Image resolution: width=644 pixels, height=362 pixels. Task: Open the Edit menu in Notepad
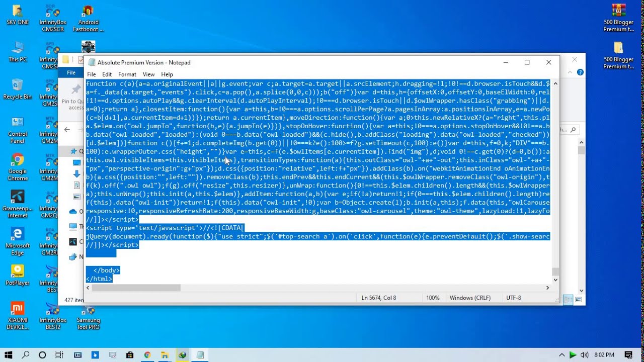pyautogui.click(x=107, y=74)
